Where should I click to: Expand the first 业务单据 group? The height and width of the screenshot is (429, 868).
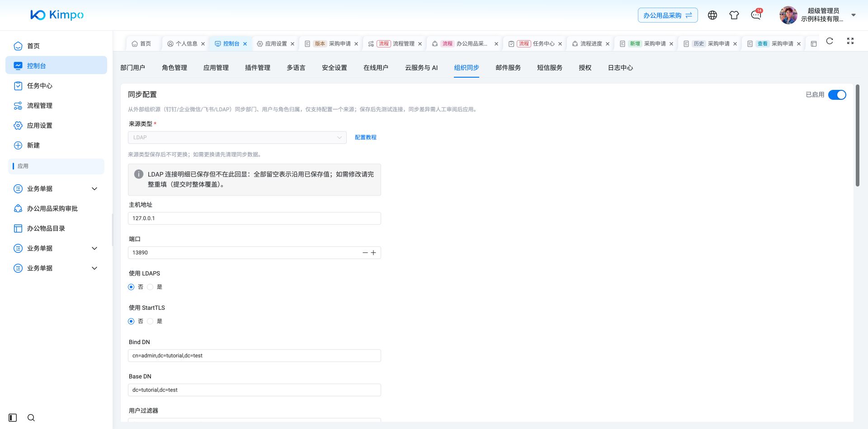[56, 188]
